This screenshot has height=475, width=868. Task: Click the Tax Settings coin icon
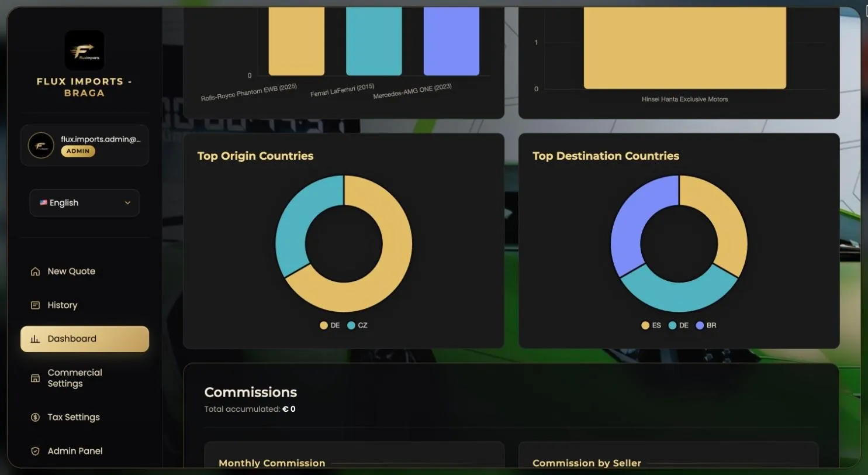coord(35,417)
